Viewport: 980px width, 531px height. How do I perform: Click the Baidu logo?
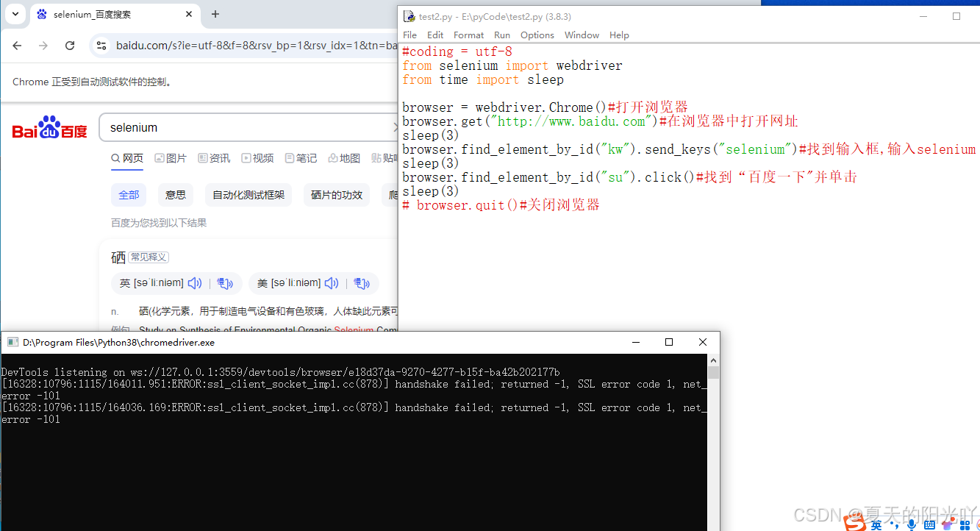click(x=50, y=129)
